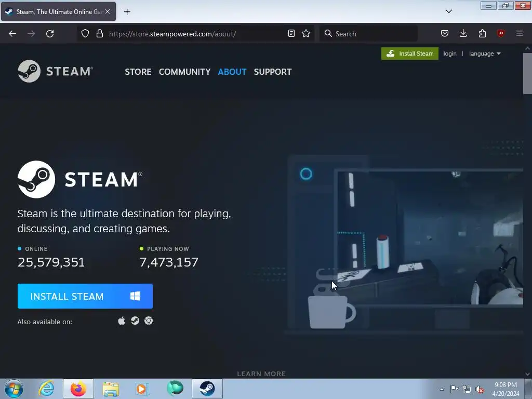View site security via padlock icon
The image size is (532, 399).
pos(99,34)
